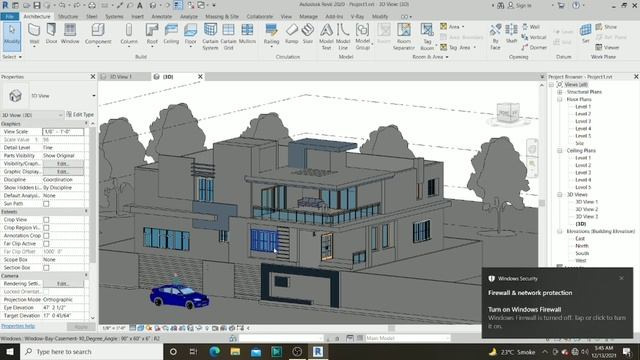Select the Model Line tool

(343, 37)
